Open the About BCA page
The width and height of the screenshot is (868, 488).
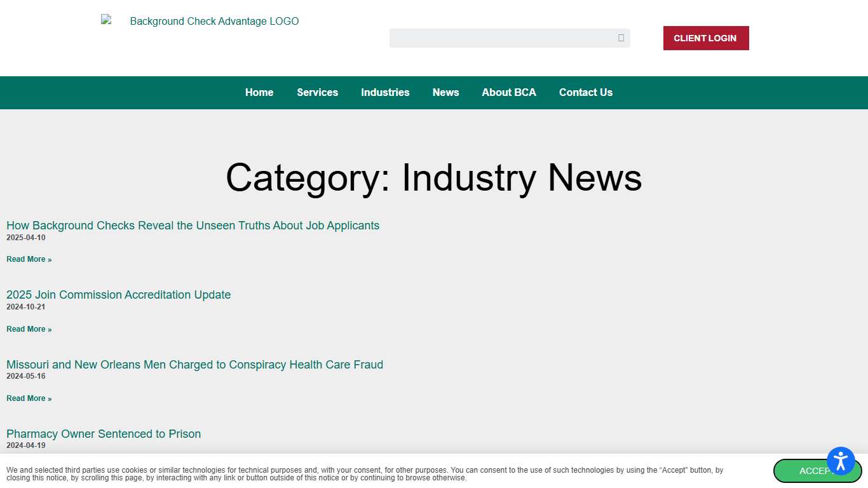(509, 92)
